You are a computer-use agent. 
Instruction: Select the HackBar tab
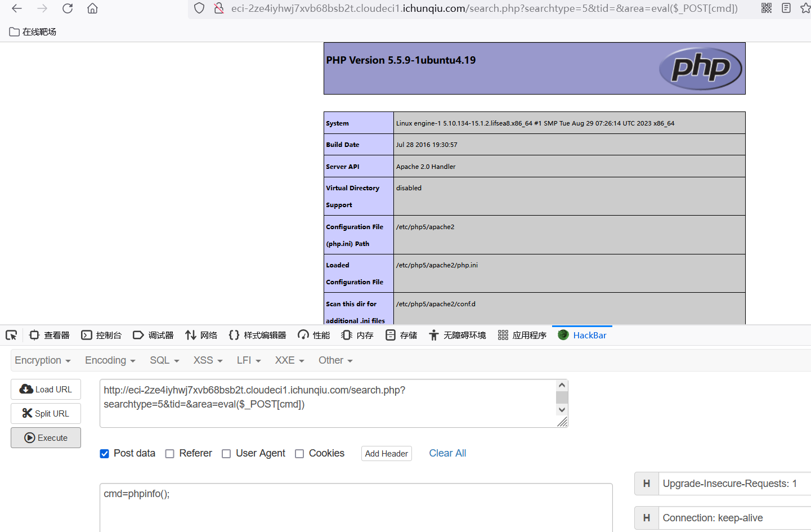[x=582, y=336]
